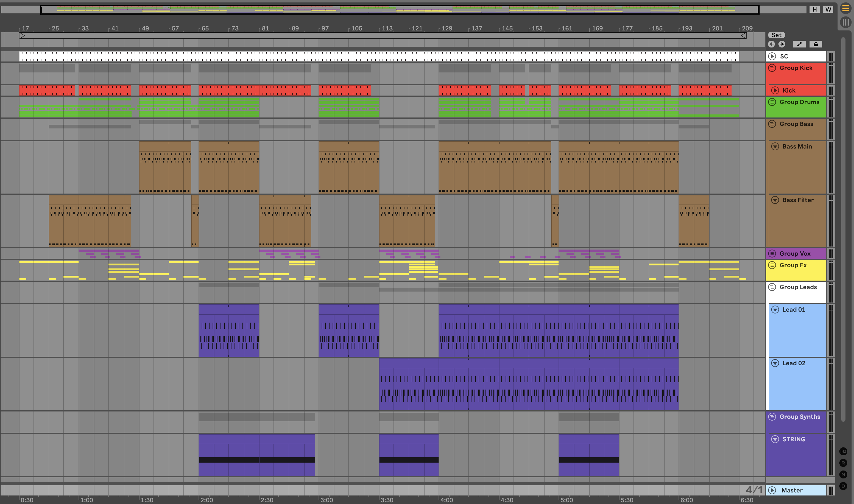Image resolution: width=854 pixels, height=504 pixels.
Task: Jump to previous locator arrow
Action: (771, 44)
